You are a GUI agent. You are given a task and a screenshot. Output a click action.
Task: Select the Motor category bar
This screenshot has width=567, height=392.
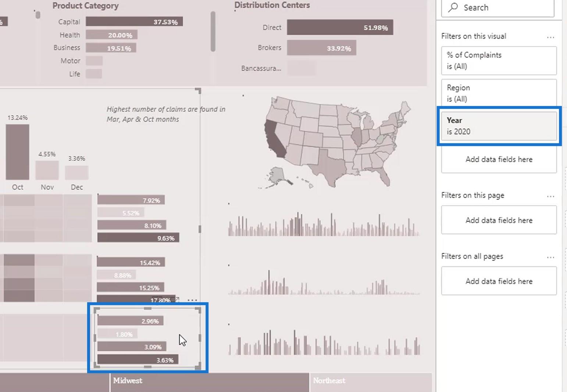point(94,61)
